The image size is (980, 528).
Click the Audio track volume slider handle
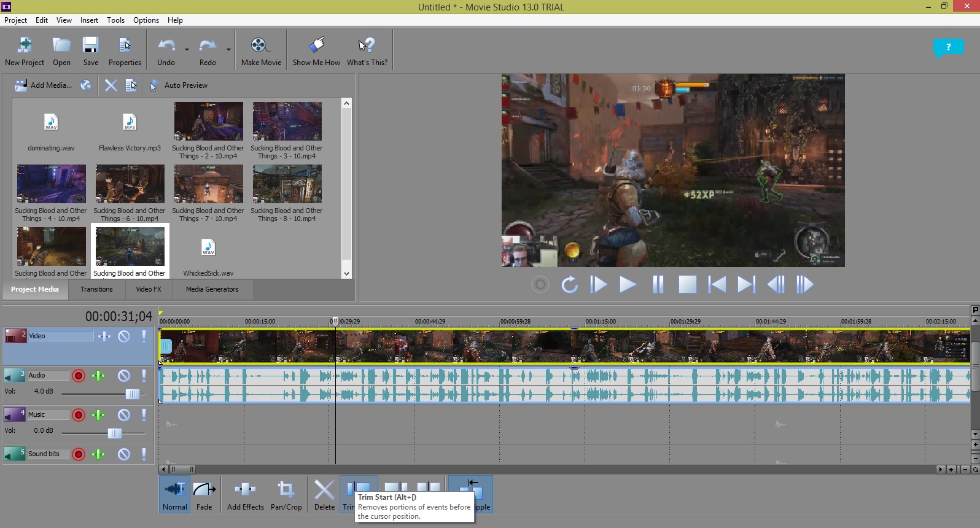point(132,394)
